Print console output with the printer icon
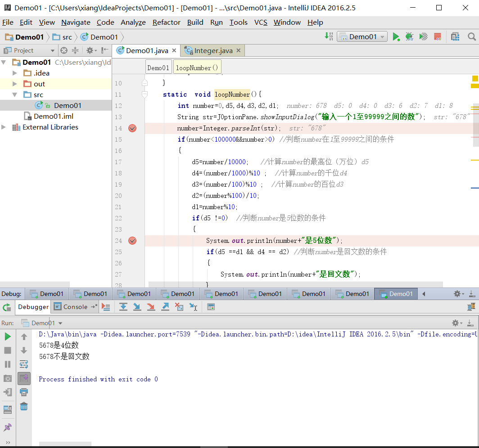The image size is (479, 448). point(24,392)
